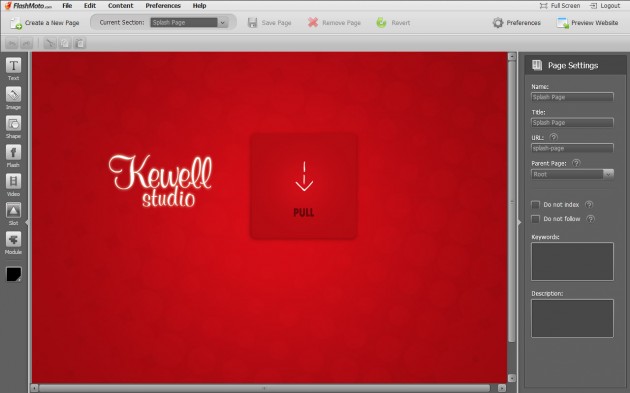Click the Name input field
Image resolution: width=630 pixels, height=393 pixels.
coord(572,97)
